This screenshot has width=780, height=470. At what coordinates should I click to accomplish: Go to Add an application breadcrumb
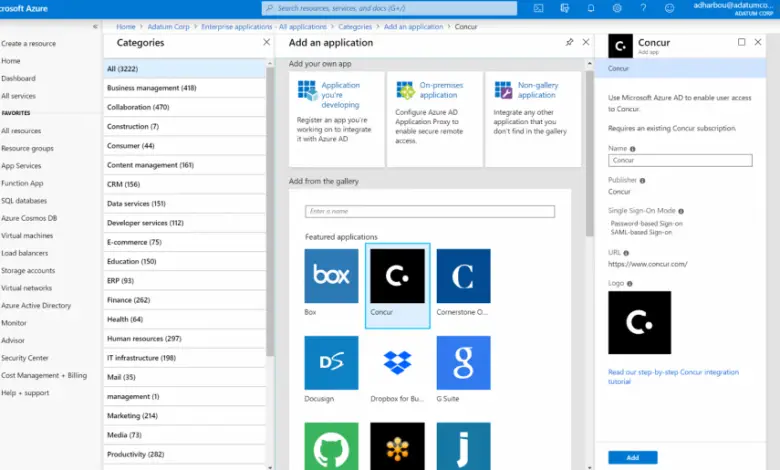click(x=413, y=26)
